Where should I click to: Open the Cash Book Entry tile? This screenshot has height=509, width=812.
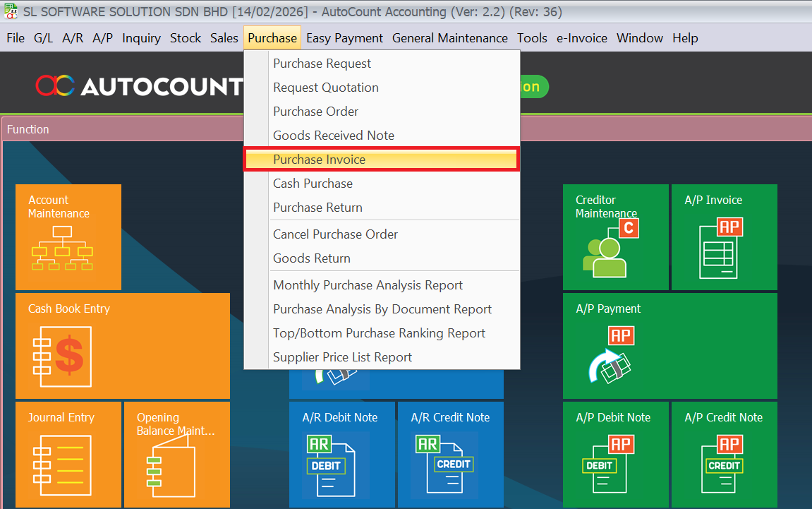122,346
